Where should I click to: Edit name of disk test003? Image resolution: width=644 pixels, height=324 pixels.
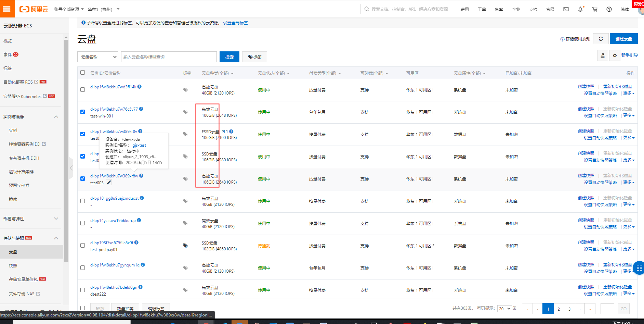pos(109,183)
